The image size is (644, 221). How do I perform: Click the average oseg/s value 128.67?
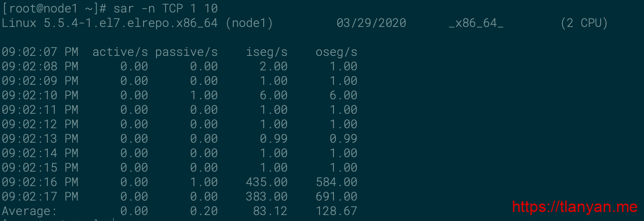coord(336,211)
